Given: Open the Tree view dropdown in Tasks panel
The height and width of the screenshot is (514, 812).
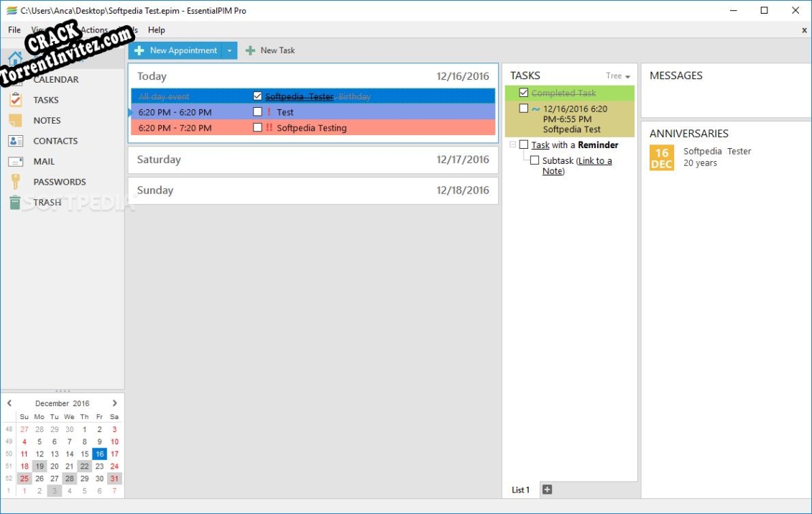Looking at the screenshot, I should pos(619,75).
